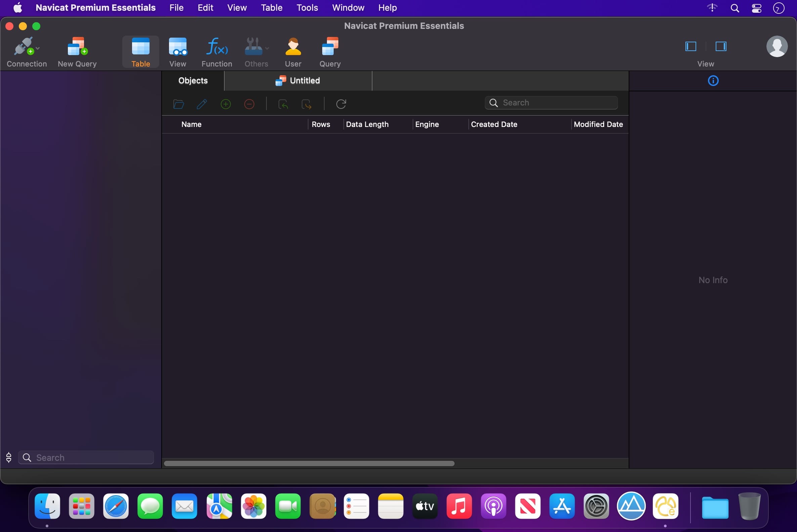Select the View objects toolbar icon
The width and height of the screenshot is (797, 532).
(177, 46)
